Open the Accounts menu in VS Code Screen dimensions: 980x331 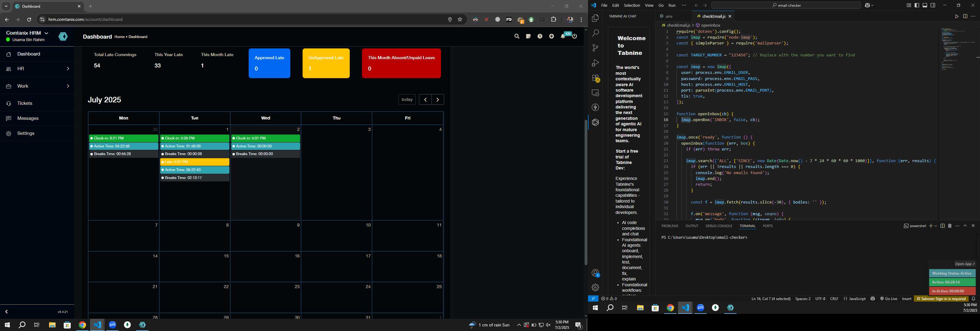click(x=595, y=273)
